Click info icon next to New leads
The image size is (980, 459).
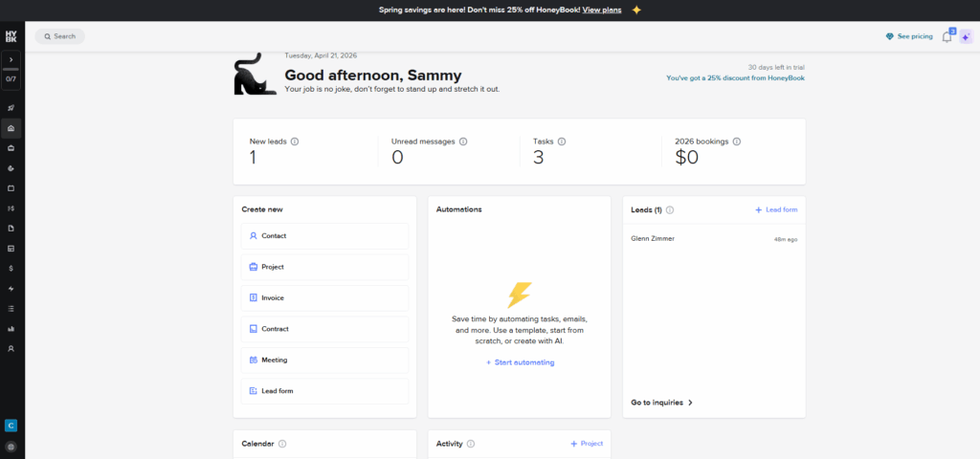coord(295,142)
